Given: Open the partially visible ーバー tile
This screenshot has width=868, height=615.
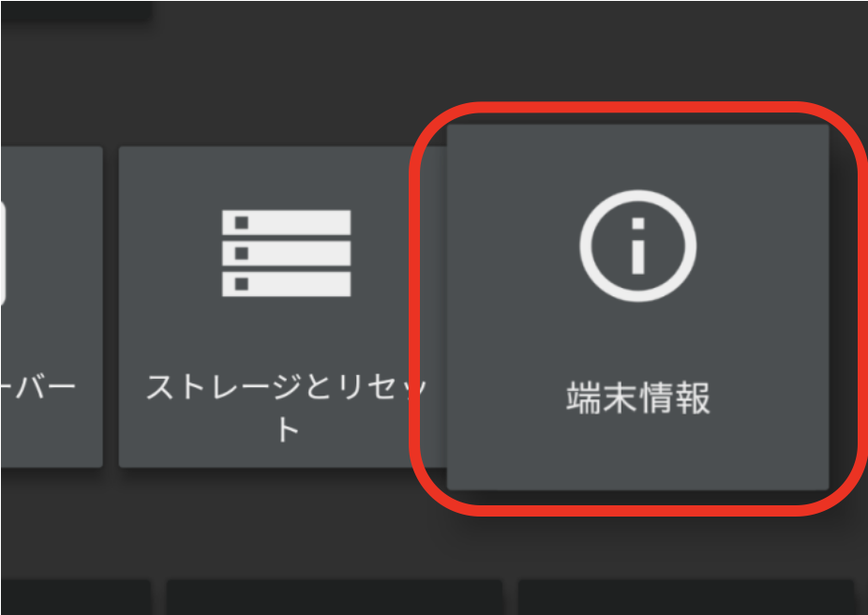Looking at the screenshot, I should click(52, 307).
